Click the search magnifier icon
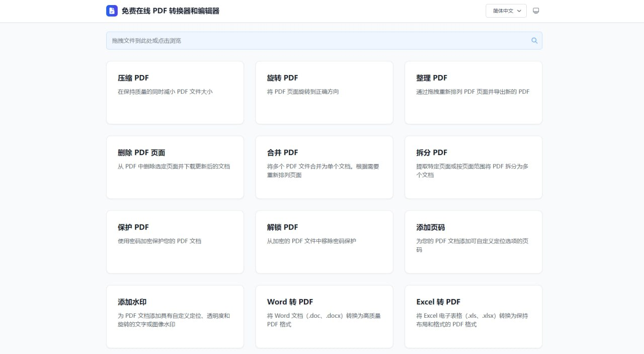Image resolution: width=644 pixels, height=354 pixels. (534, 41)
